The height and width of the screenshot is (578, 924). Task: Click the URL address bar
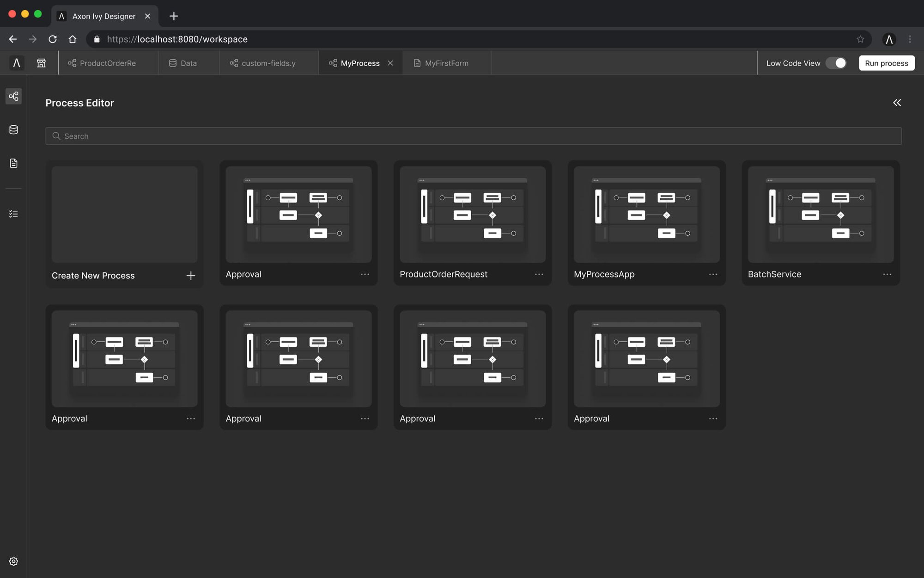[x=479, y=39]
